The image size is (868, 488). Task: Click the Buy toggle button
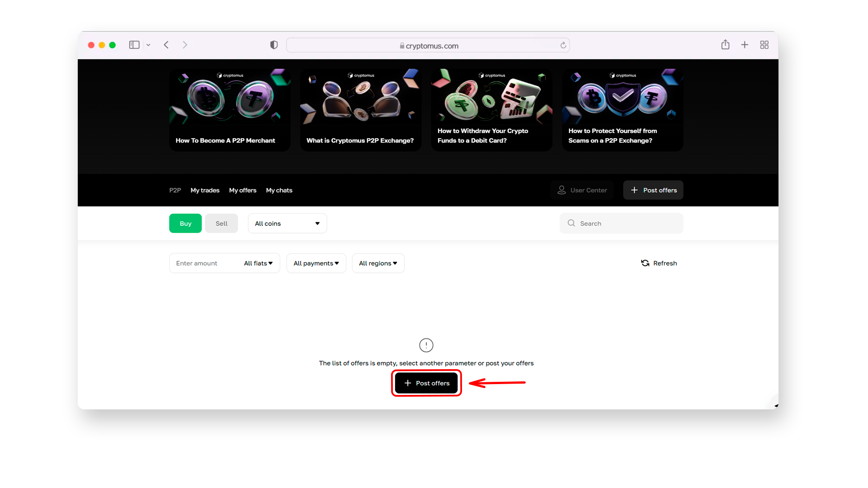point(185,224)
